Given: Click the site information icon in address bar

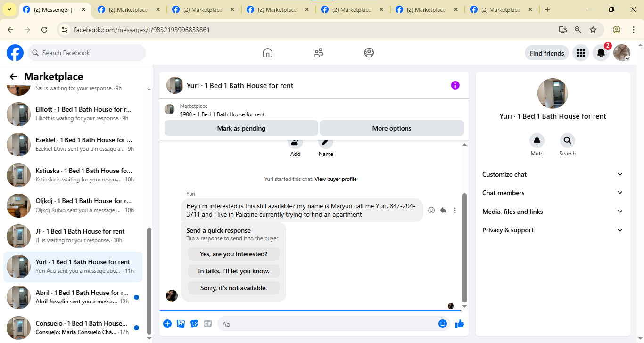Looking at the screenshot, I should click(x=65, y=30).
